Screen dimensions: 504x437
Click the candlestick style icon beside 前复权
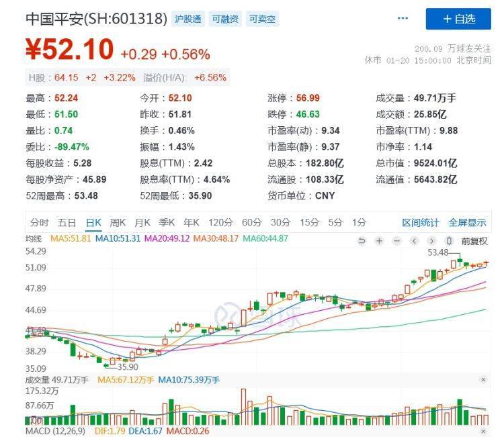pyautogui.click(x=450, y=241)
